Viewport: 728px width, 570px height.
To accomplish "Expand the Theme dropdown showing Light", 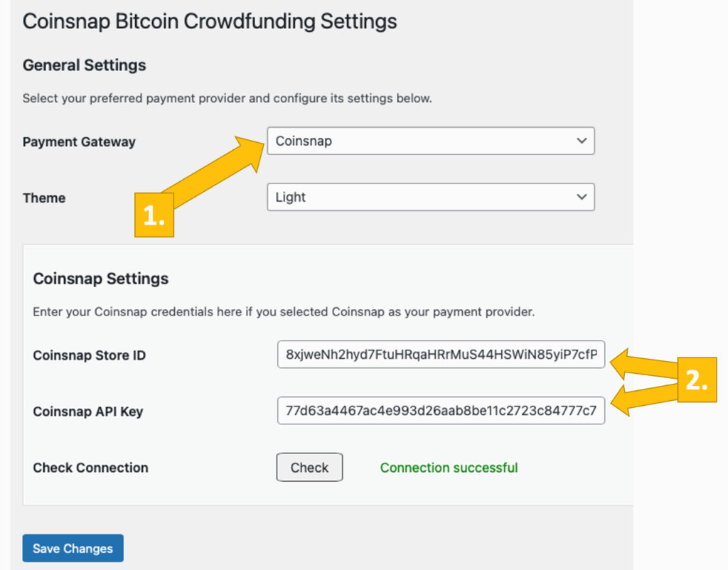I will pyautogui.click(x=430, y=198).
